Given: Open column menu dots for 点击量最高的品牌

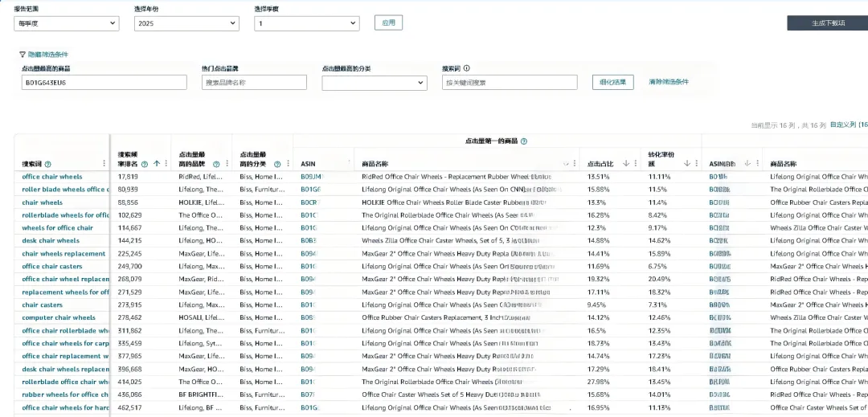Looking at the screenshot, I should (227, 164).
